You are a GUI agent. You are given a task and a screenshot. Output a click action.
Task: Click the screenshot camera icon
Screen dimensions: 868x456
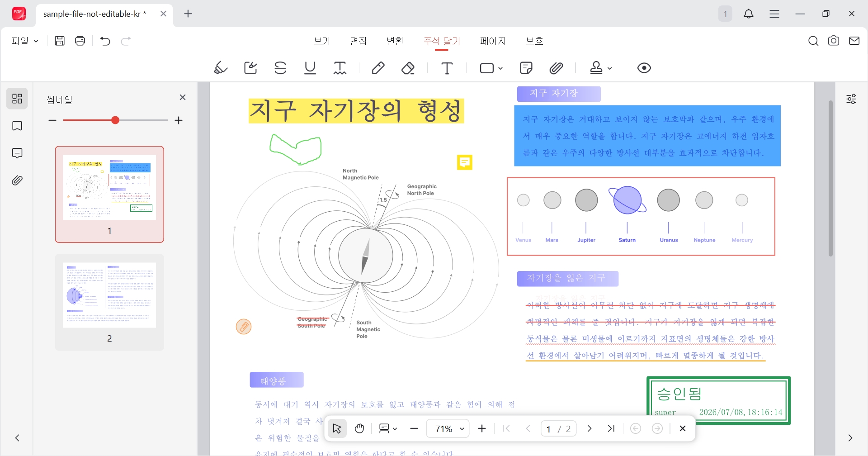coord(834,41)
